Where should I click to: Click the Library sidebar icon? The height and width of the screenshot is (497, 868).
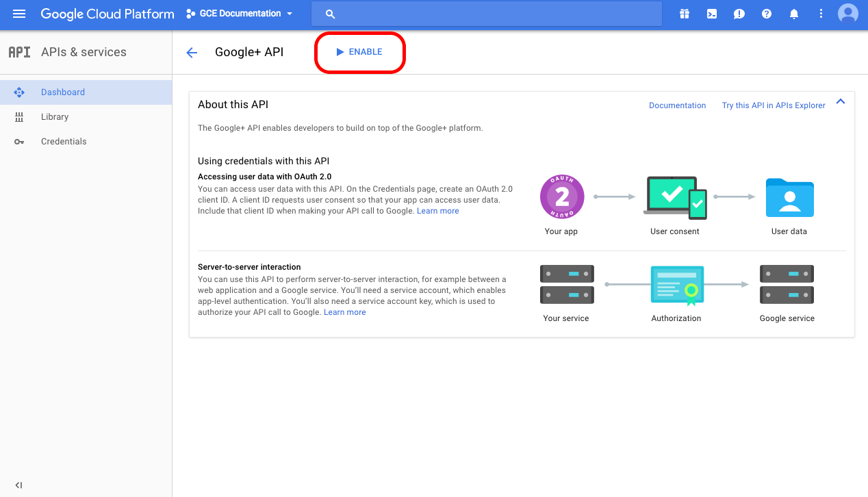(x=19, y=117)
